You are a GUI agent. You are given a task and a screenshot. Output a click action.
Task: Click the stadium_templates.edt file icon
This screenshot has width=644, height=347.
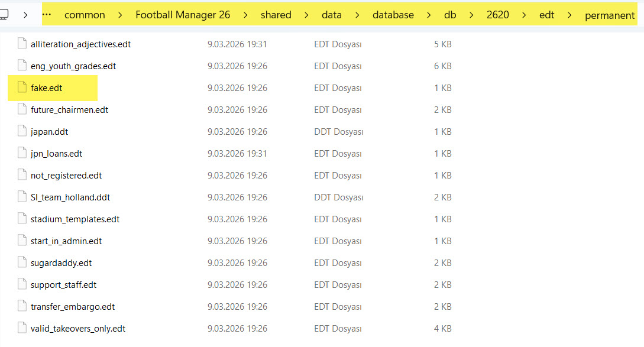pos(22,219)
